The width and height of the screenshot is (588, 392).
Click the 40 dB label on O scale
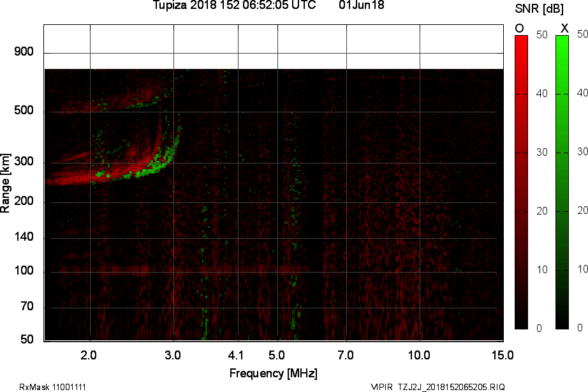[x=542, y=93]
